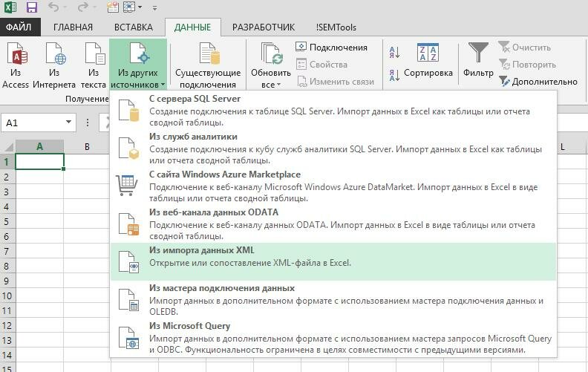Choose С сайта Windows Azure Marketplace
Image resolution: width=588 pixels, height=372 pixels.
tap(333, 186)
